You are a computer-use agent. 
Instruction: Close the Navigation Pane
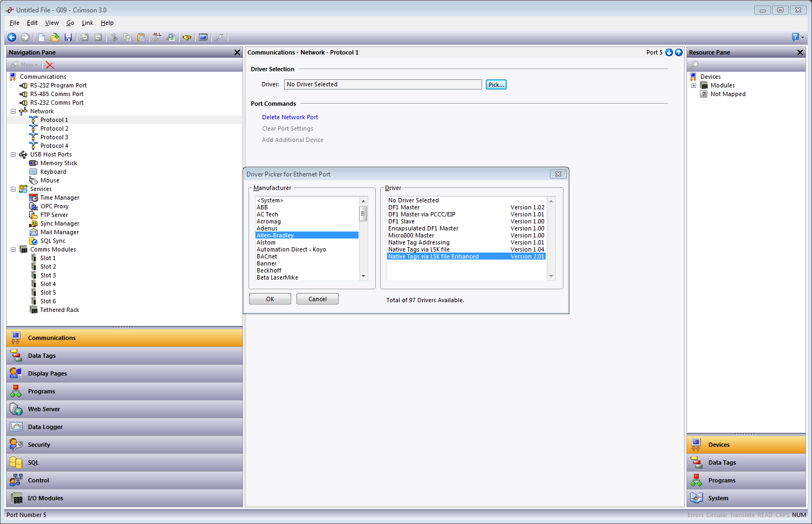[237, 52]
